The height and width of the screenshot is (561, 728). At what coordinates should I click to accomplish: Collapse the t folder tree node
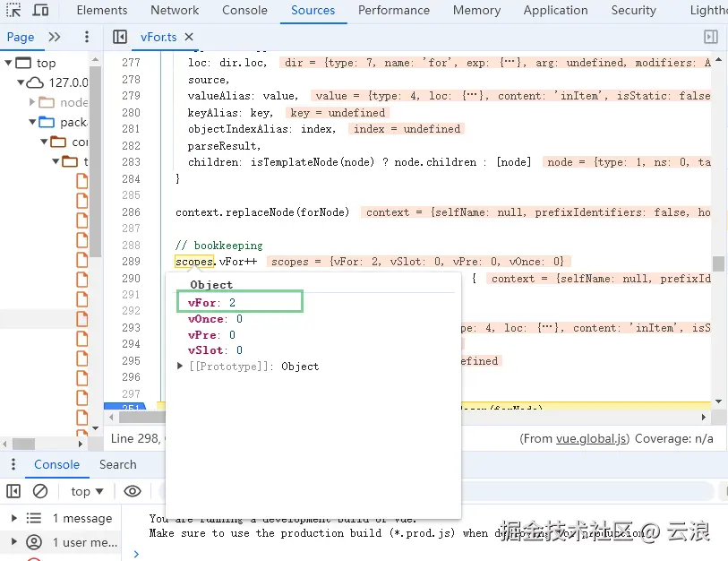pos(56,161)
